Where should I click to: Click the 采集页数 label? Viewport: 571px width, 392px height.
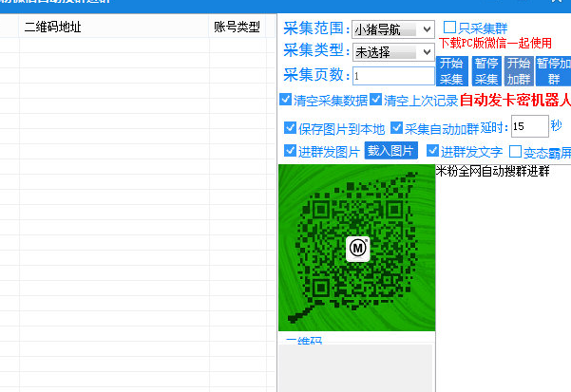316,75
